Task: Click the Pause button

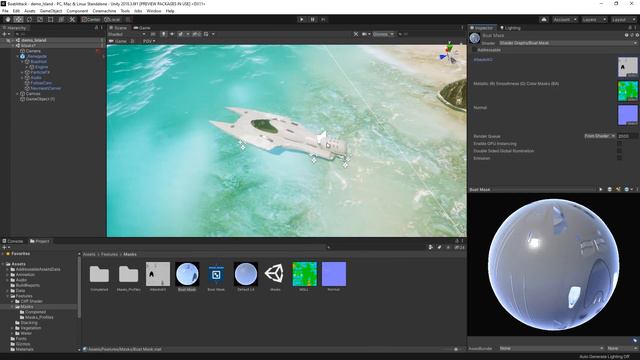Action: [313, 19]
